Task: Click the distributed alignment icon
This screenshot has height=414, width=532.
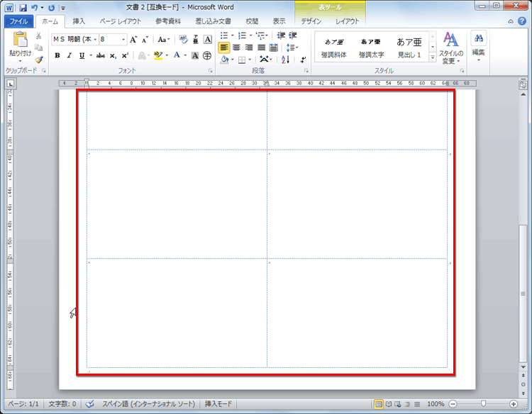Action: coord(274,47)
